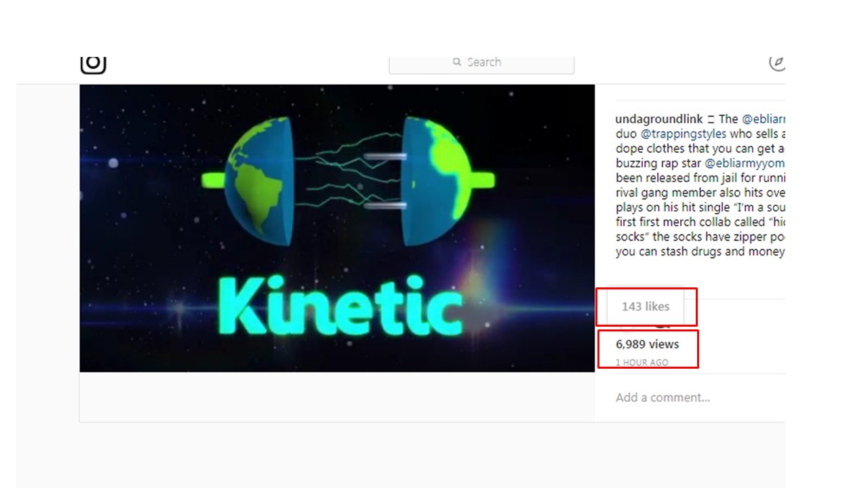Open the Instagram home camera logo
868x488 pixels.
click(x=93, y=64)
